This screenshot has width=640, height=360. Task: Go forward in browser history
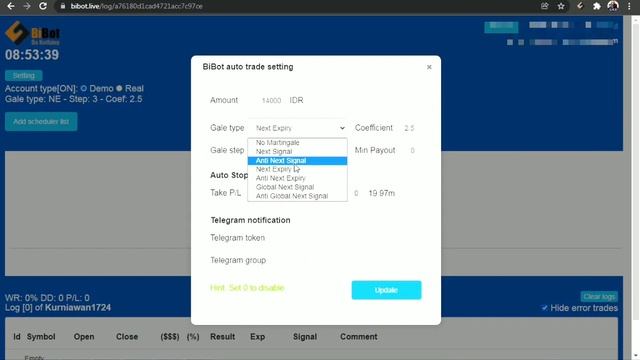click(27, 6)
